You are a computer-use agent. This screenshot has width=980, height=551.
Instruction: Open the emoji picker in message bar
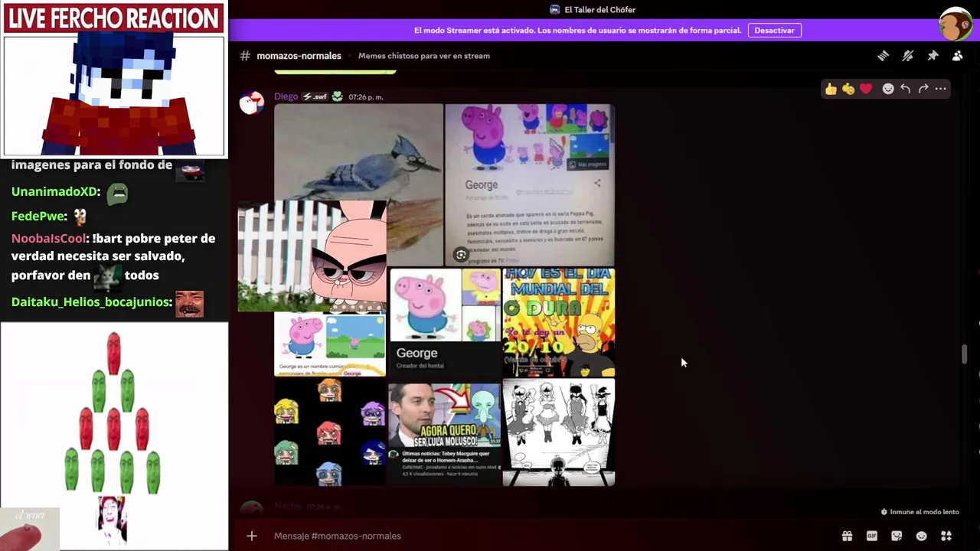[921, 536]
